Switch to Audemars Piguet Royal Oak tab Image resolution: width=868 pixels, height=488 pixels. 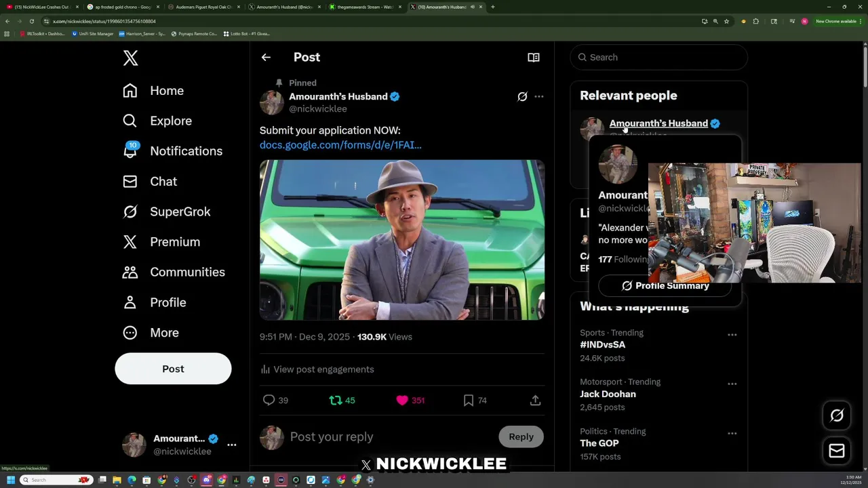pos(203,7)
